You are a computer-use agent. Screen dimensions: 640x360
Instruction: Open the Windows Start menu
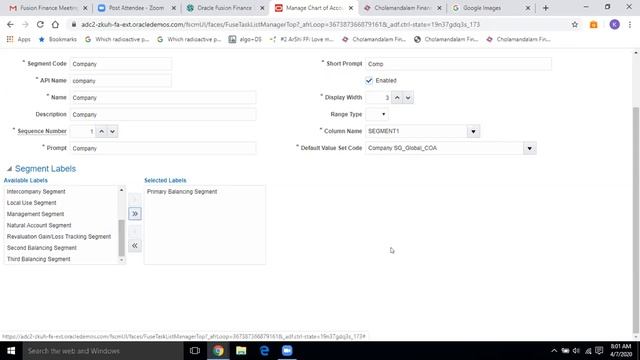(11, 351)
